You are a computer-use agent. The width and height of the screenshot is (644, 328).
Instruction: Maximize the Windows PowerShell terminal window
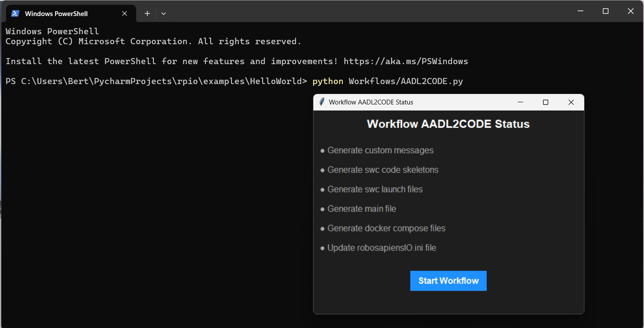point(605,11)
